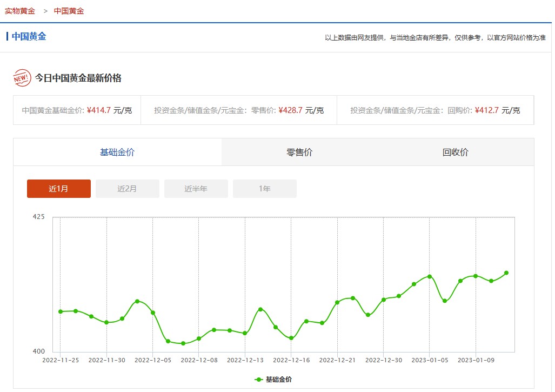
Task: Click the 中国黄金 section heading
Action: click(x=29, y=36)
